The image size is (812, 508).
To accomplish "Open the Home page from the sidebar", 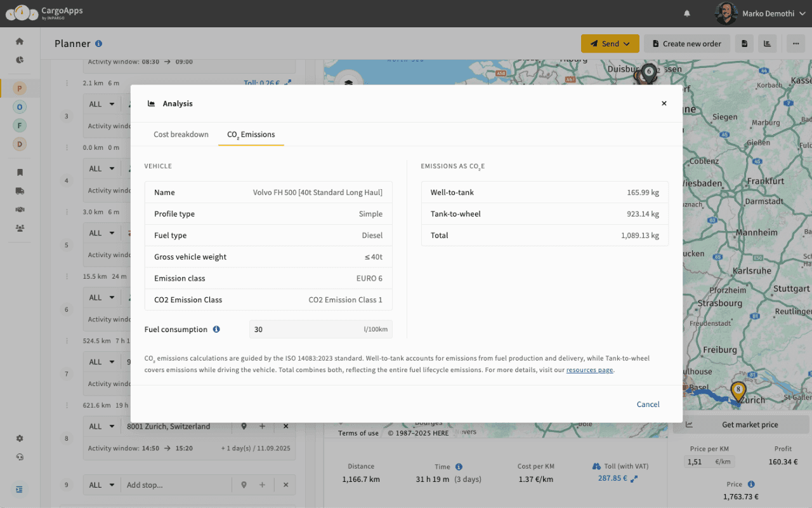I will (20, 41).
